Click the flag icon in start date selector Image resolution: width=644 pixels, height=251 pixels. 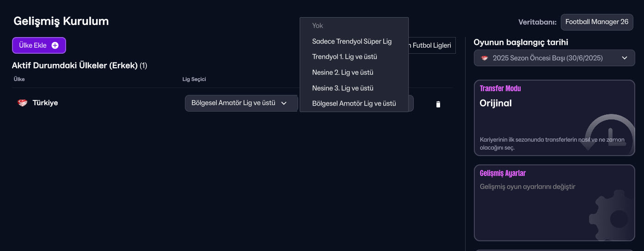(485, 58)
